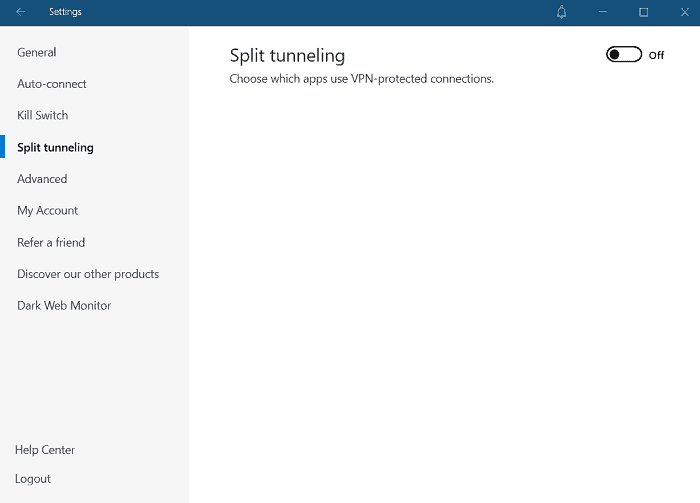Viewport: 700px width, 503px height.
Task: Go to Auto-connect settings
Action: click(52, 84)
